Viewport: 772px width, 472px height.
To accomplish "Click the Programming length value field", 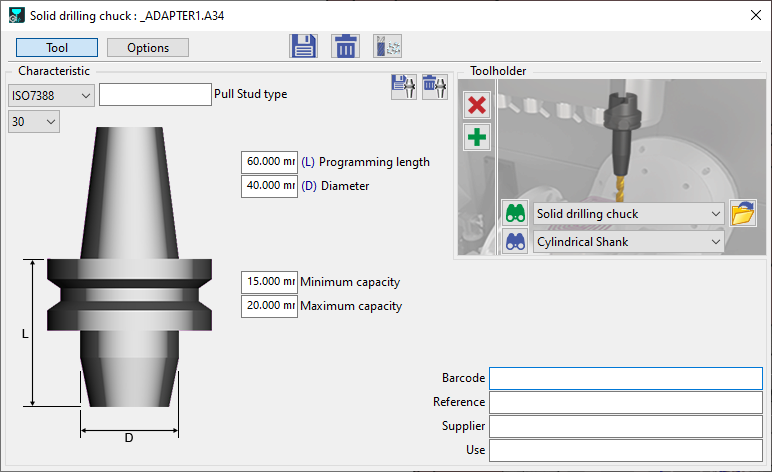I will [x=269, y=162].
